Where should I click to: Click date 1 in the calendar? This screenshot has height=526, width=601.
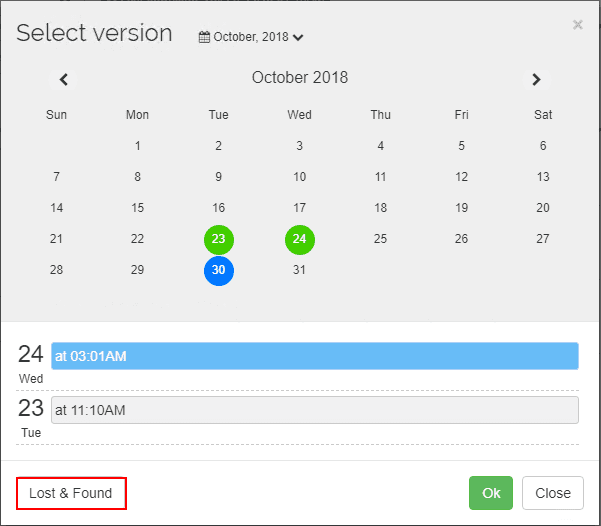click(x=138, y=146)
